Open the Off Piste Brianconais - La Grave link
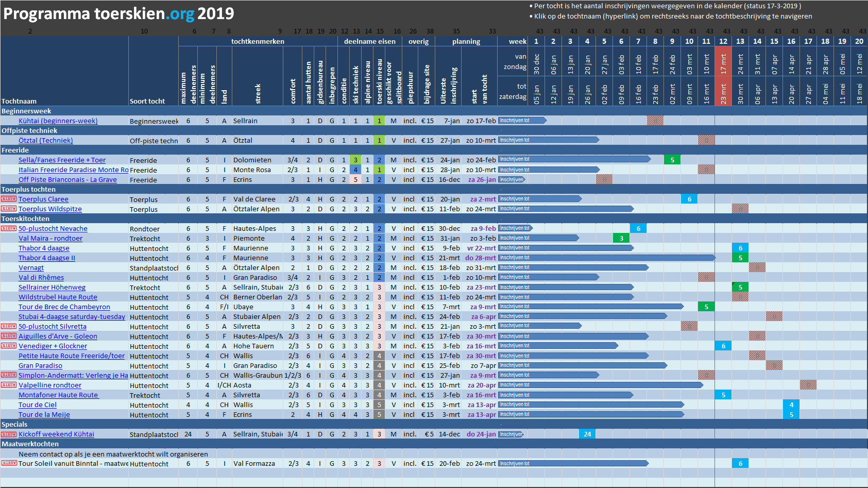The width and height of the screenshot is (868, 488). click(67, 180)
